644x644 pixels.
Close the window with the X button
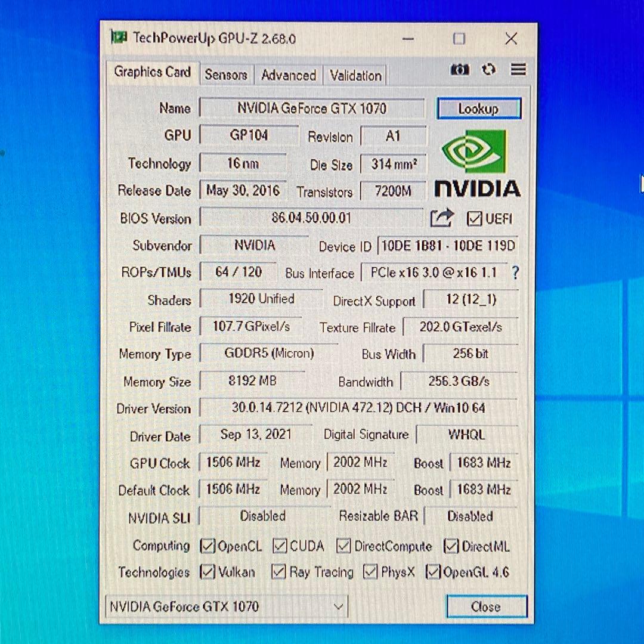511,39
